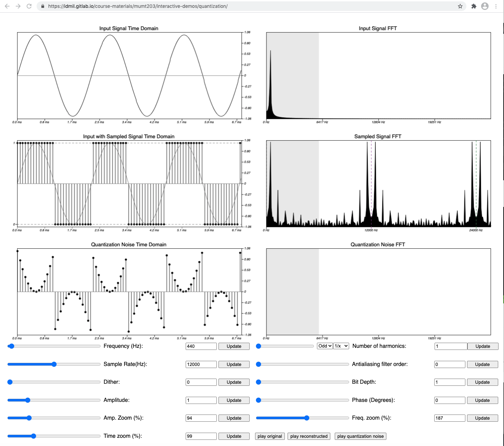This screenshot has width=504, height=446.
Task: Play the quantization noise
Action: coord(360,436)
